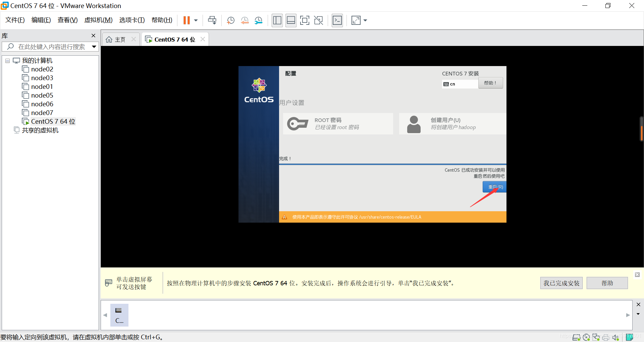Click the keyboard hint icon in the yellow bar
644x342 pixels.
pos(109,283)
